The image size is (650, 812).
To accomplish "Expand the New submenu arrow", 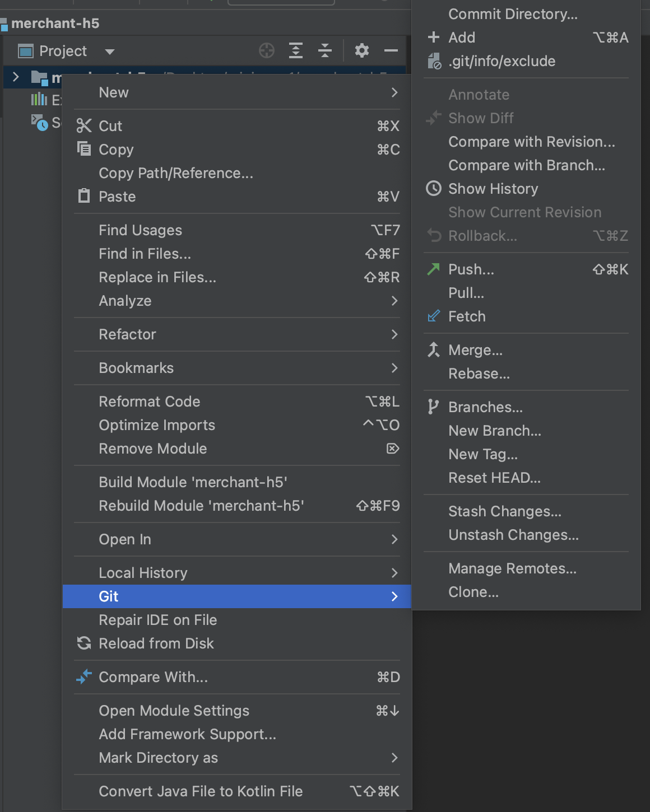I will click(x=394, y=92).
